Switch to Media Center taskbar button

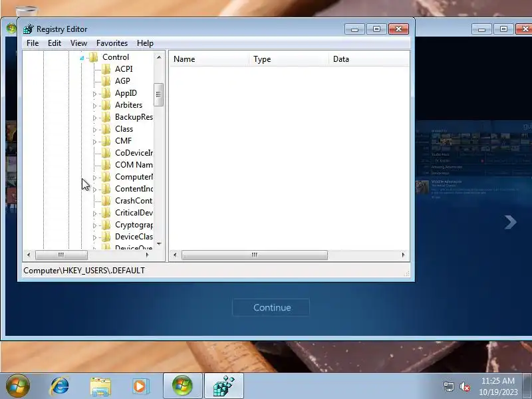pos(182,386)
